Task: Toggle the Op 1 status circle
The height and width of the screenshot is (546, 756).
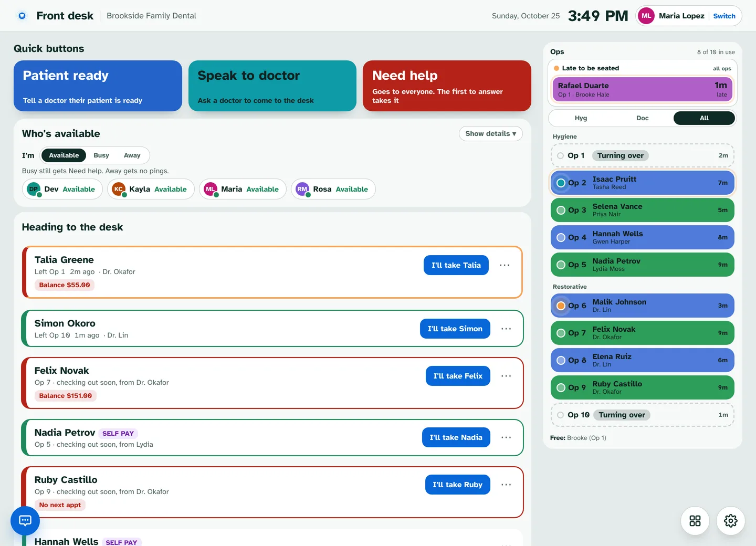Action: click(x=560, y=155)
